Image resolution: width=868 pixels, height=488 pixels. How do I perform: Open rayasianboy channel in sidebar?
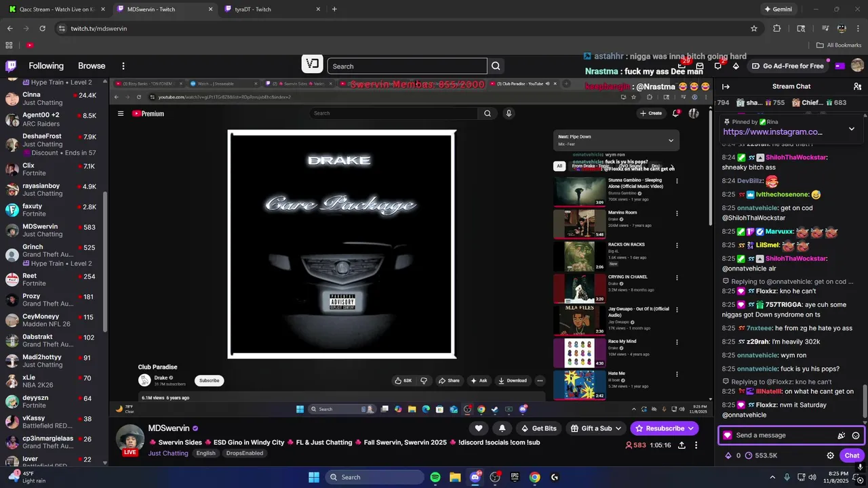click(x=52, y=190)
